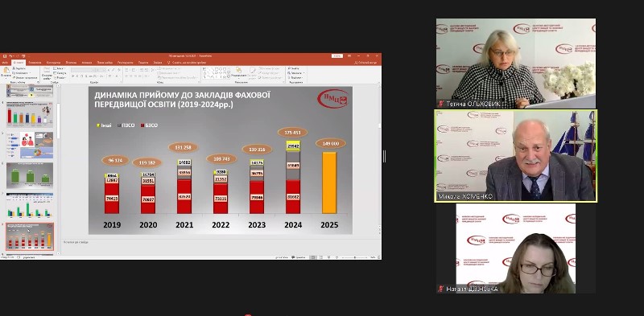Click the 175 451 total label above 2024
The width and height of the screenshot is (644, 316).
292,132
